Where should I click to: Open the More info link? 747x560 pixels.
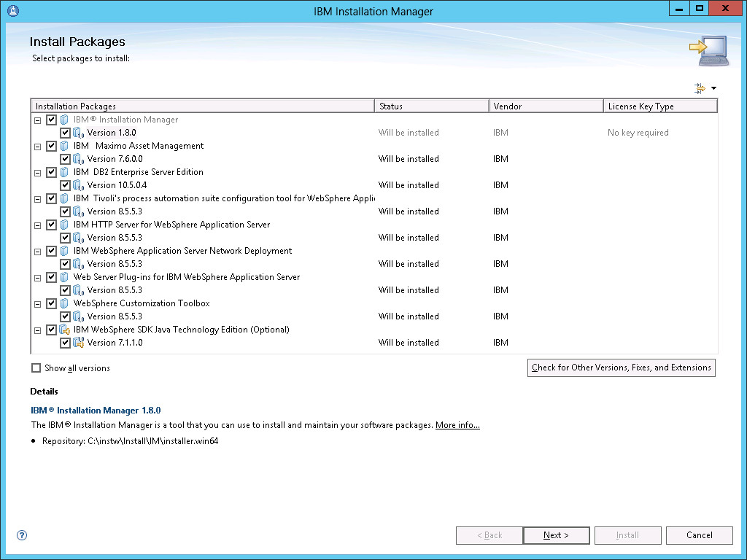pyautogui.click(x=457, y=425)
